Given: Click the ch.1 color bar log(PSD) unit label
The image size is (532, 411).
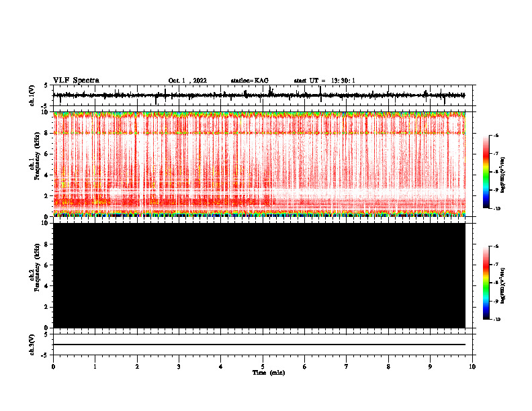Looking at the screenshot, I should [x=503, y=175].
